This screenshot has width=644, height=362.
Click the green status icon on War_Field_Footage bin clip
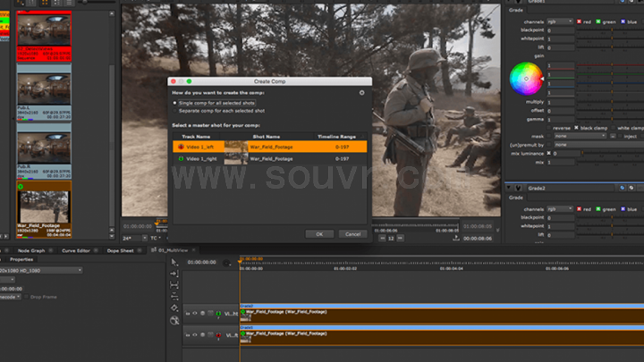21,187
